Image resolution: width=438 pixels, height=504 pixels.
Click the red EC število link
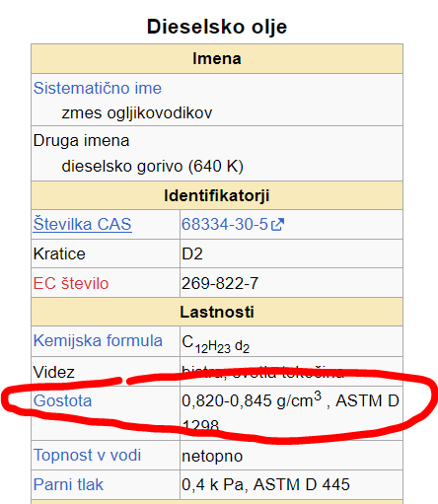[x=71, y=283]
